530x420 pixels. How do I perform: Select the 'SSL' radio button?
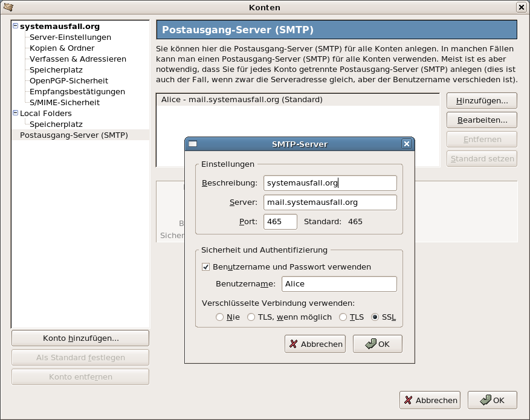[375, 317]
